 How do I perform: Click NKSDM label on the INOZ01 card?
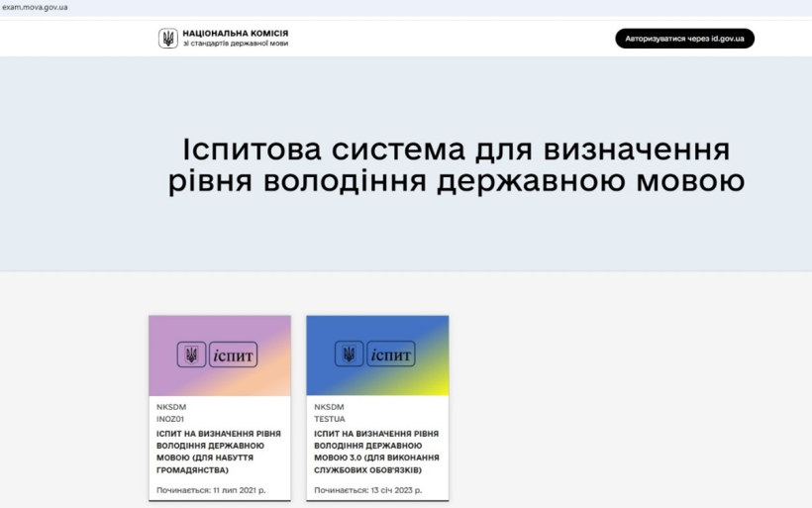click(x=171, y=407)
